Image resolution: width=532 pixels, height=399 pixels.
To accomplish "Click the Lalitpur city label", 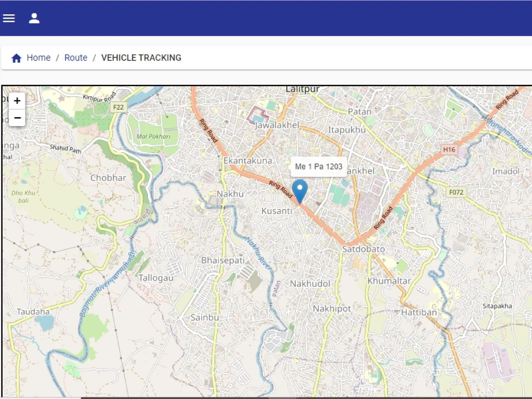I will tap(303, 89).
